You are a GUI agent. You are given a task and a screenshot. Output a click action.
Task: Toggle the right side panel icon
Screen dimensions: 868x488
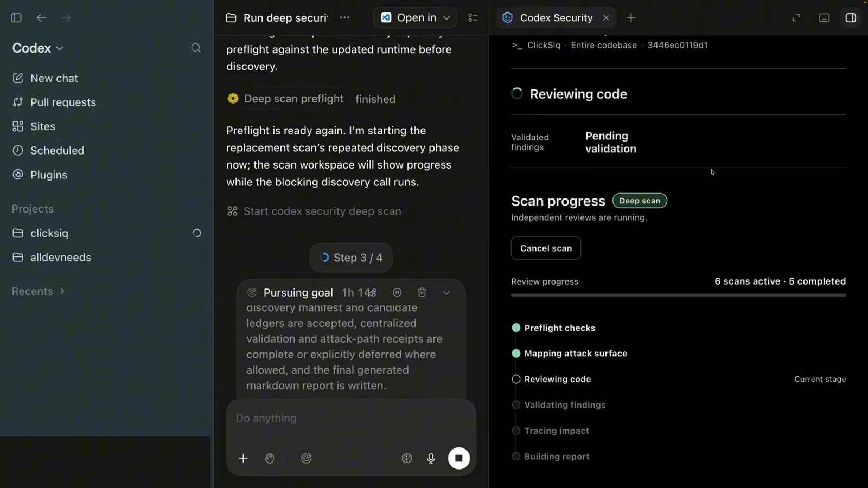851,18
